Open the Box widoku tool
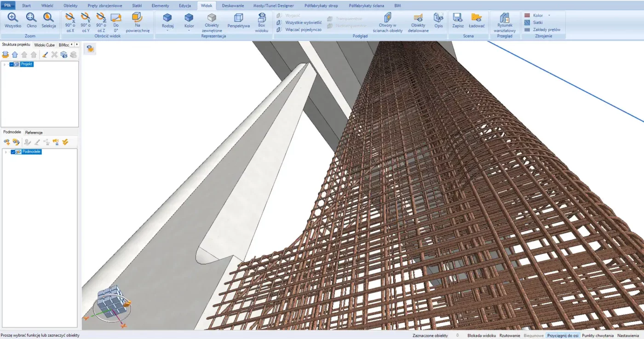 [x=261, y=22]
